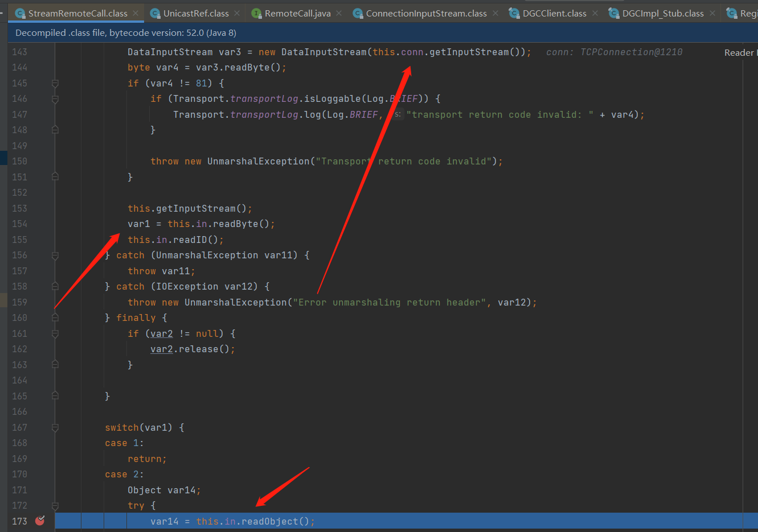Click readID() on line 155
Screen dimensions: 758x532
click(196, 240)
